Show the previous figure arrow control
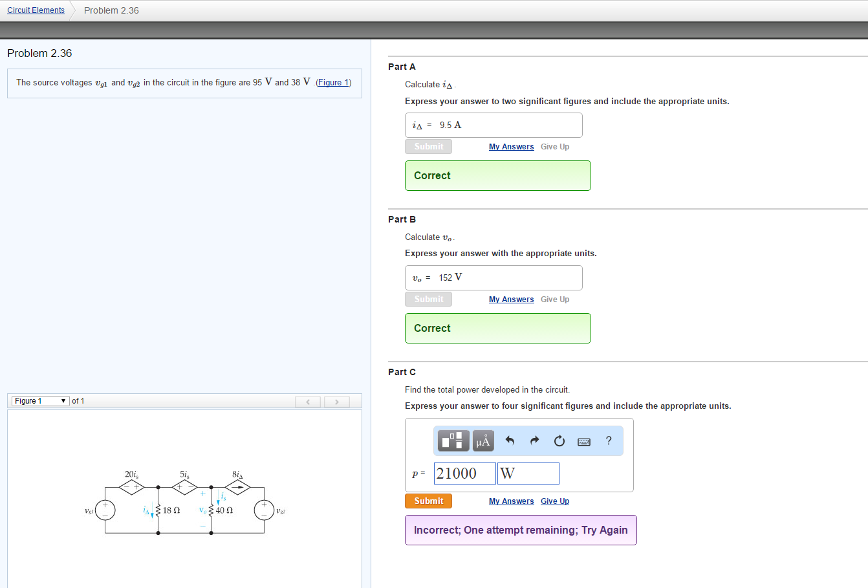 tap(307, 401)
